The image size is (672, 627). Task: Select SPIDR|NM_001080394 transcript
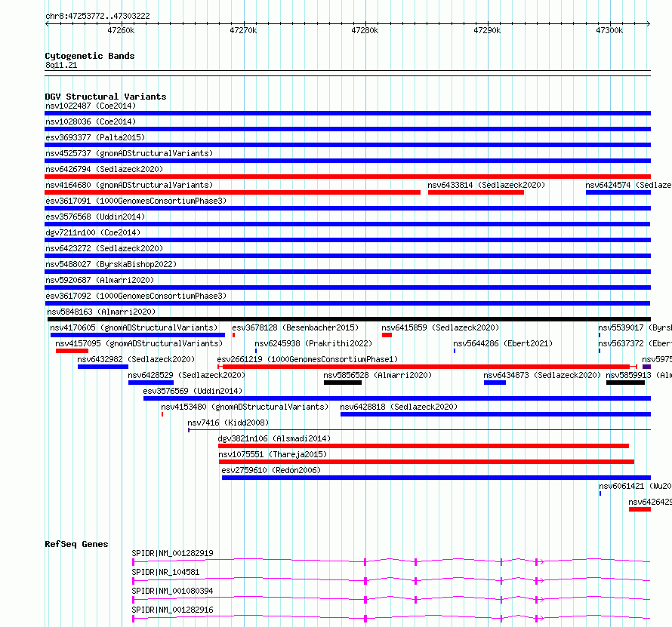(x=172, y=591)
